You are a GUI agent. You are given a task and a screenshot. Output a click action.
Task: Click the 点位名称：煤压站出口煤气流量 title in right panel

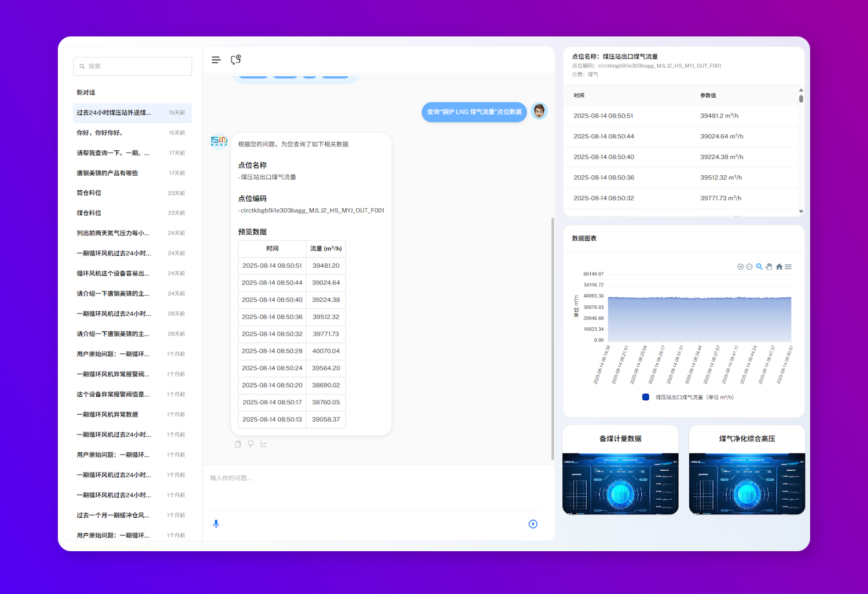[615, 57]
